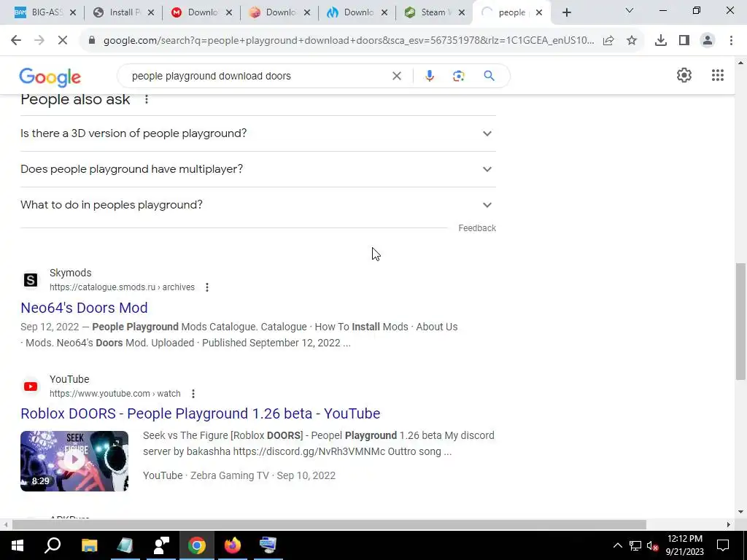Click the vertical page scrollbar

[x=741, y=321]
